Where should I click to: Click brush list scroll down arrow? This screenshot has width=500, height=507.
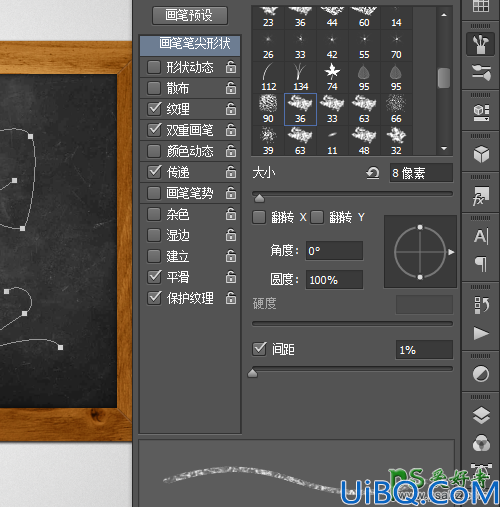pyautogui.click(x=444, y=148)
